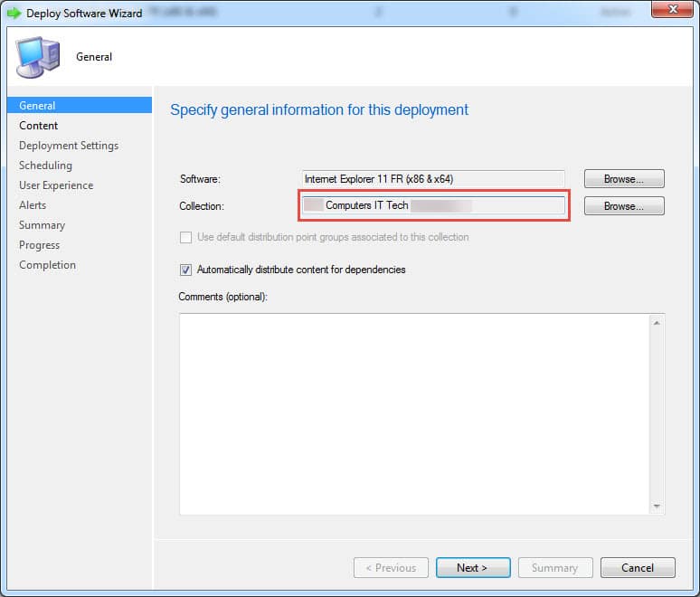Select the Progress step

[x=39, y=245]
